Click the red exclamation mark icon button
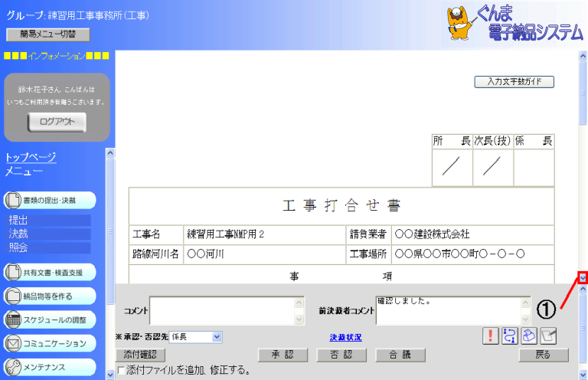 [x=490, y=336]
